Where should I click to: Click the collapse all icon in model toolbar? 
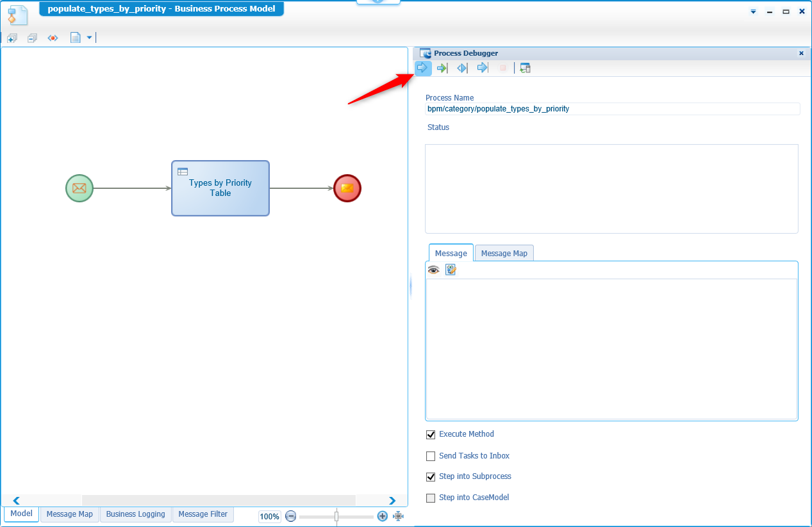pyautogui.click(x=32, y=38)
